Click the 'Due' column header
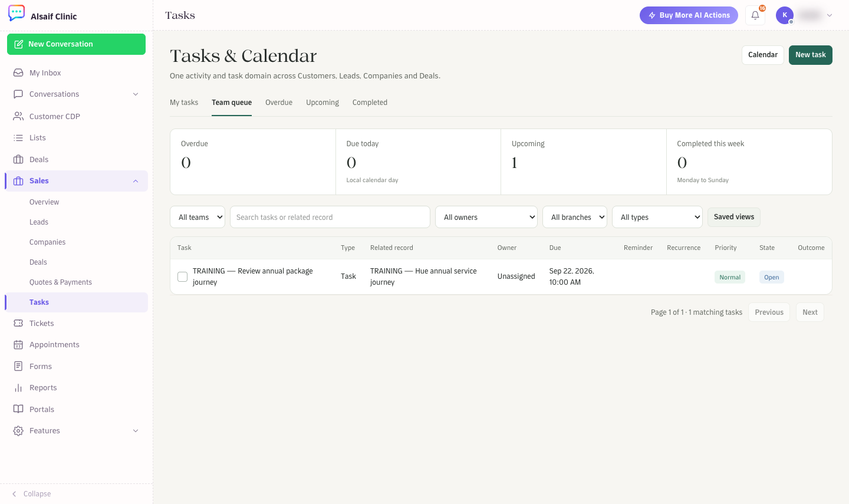This screenshot has height=504, width=849. [555, 248]
